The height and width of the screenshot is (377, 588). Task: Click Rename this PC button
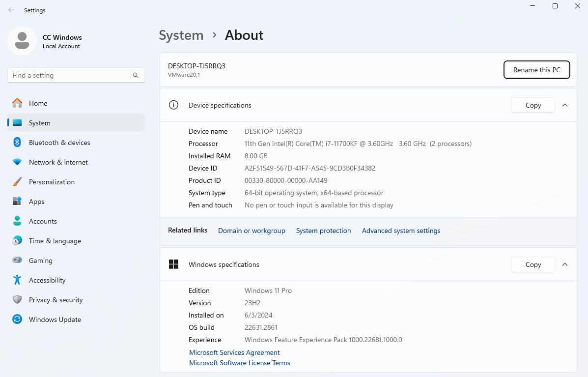[536, 70]
